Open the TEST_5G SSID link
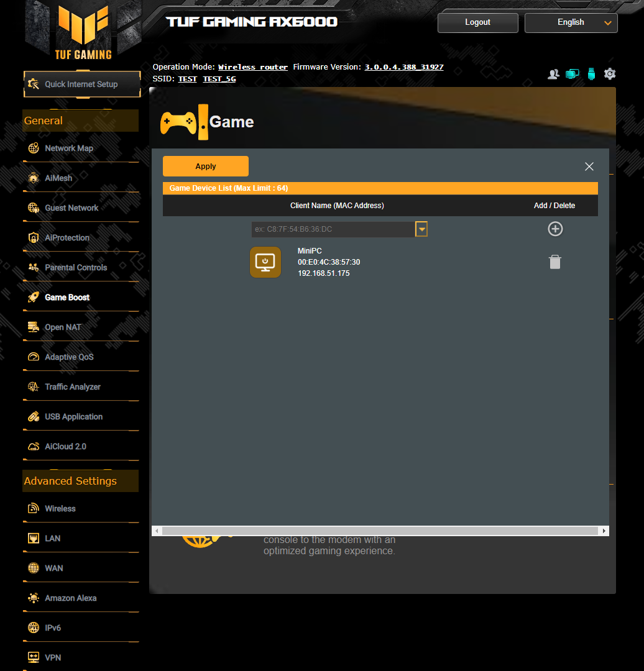The image size is (644, 671). [x=219, y=79]
